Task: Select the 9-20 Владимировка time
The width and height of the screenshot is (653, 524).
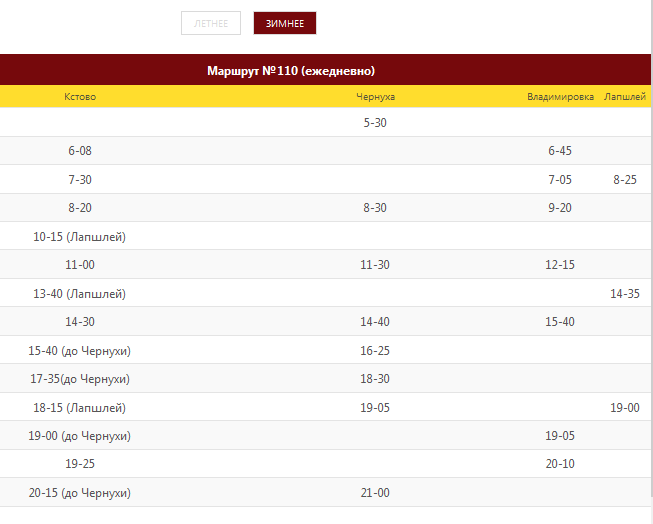Action: pyautogui.click(x=560, y=208)
